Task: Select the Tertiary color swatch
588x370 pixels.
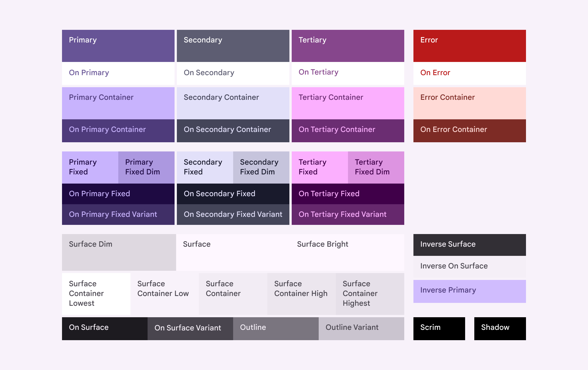Action: (347, 46)
